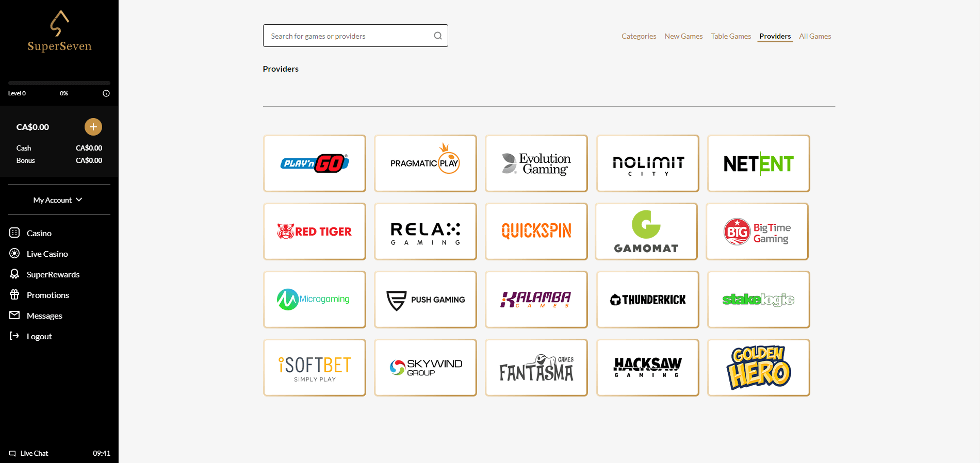Click the SuperSeven logo
This screenshot has width=980, height=463.
(x=59, y=31)
